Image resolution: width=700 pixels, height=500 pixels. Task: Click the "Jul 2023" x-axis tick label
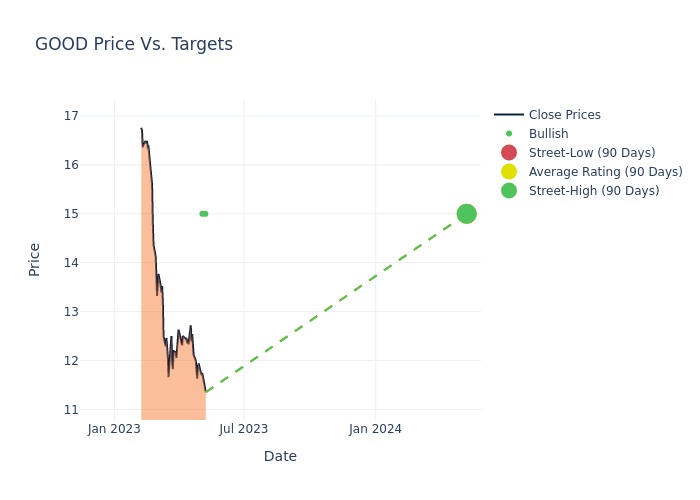point(244,429)
